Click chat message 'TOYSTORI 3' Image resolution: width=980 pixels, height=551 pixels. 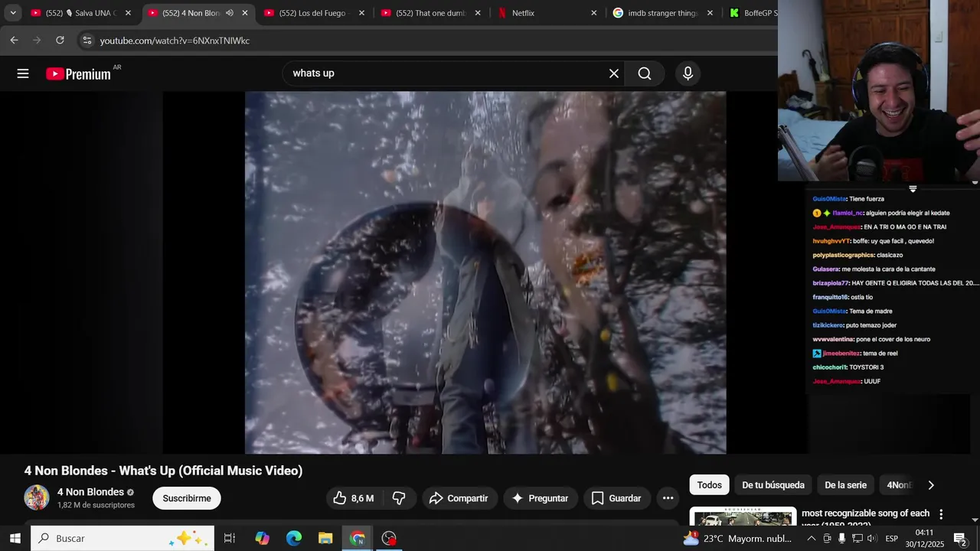[866, 367]
